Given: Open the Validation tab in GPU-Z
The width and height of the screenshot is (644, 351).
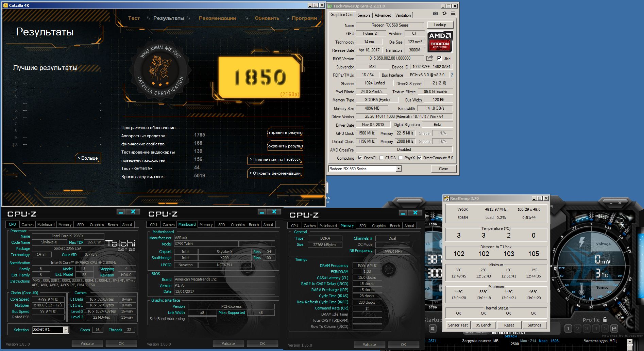Looking at the screenshot, I should 403,15.
